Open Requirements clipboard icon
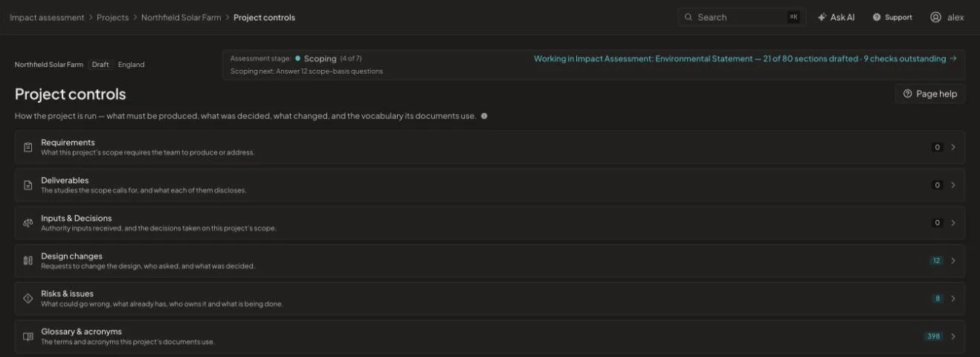980x357 pixels. (x=28, y=147)
